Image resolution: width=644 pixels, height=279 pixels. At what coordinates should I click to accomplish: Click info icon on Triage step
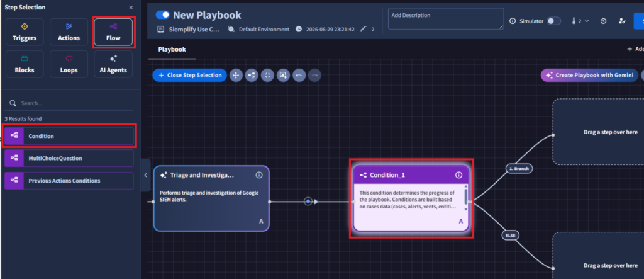click(x=259, y=175)
